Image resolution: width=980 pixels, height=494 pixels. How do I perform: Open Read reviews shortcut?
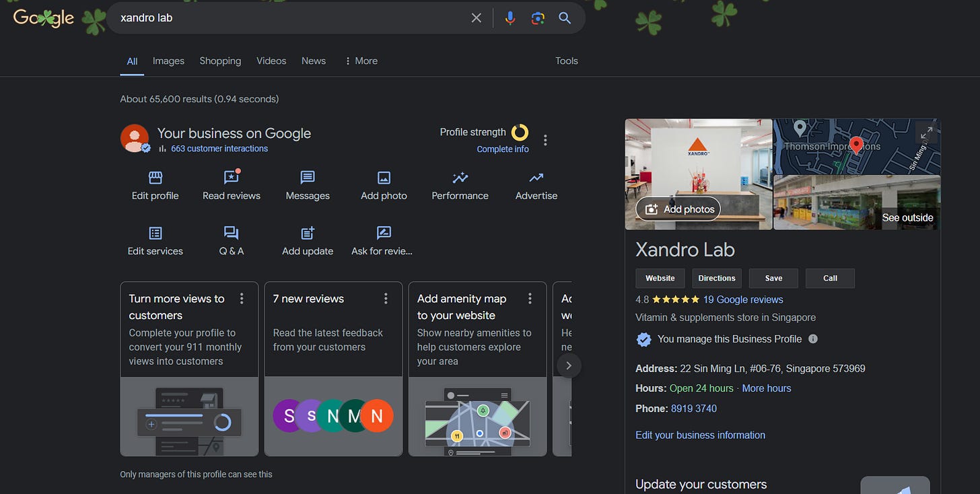pos(232,186)
